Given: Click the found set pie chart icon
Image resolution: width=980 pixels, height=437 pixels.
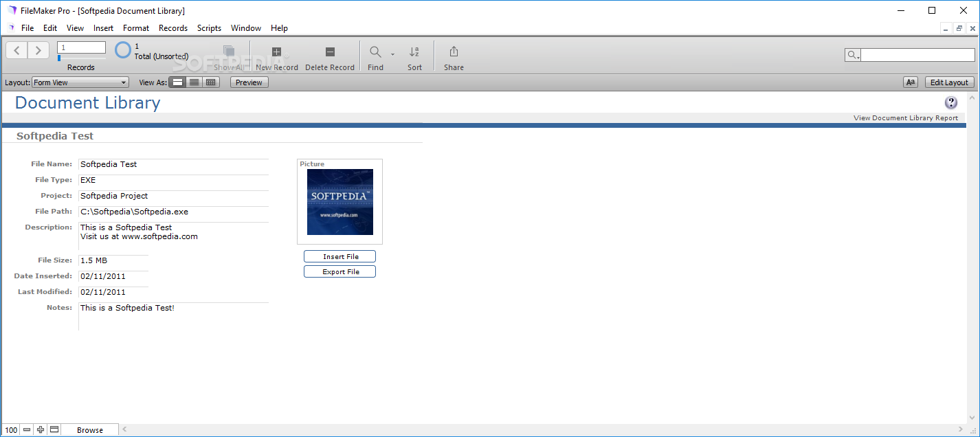Looking at the screenshot, I should (x=122, y=50).
